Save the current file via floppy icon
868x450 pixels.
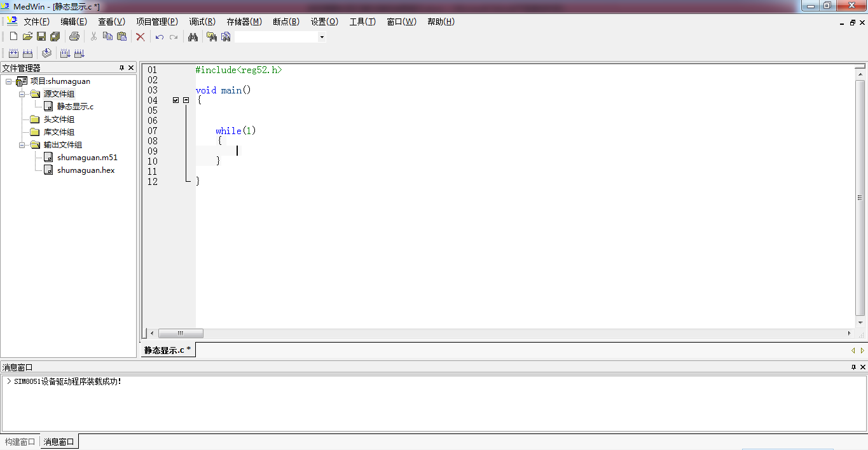[41, 37]
